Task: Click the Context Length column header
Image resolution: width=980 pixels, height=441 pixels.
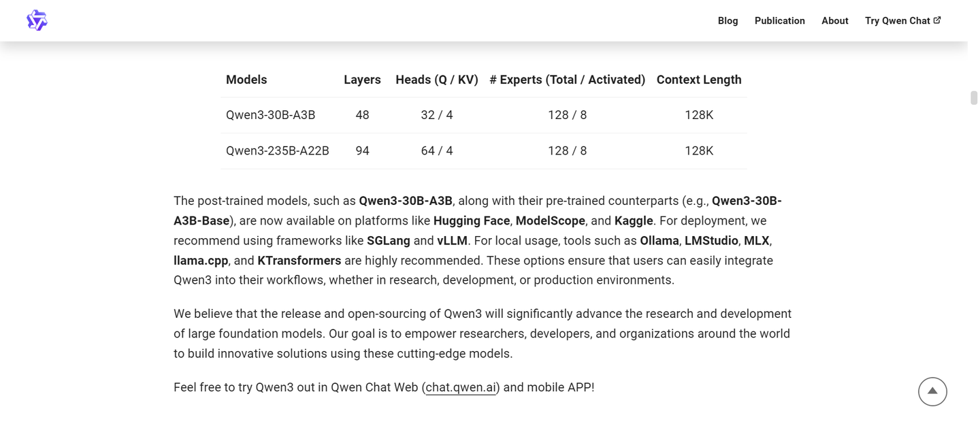Action: click(x=698, y=80)
